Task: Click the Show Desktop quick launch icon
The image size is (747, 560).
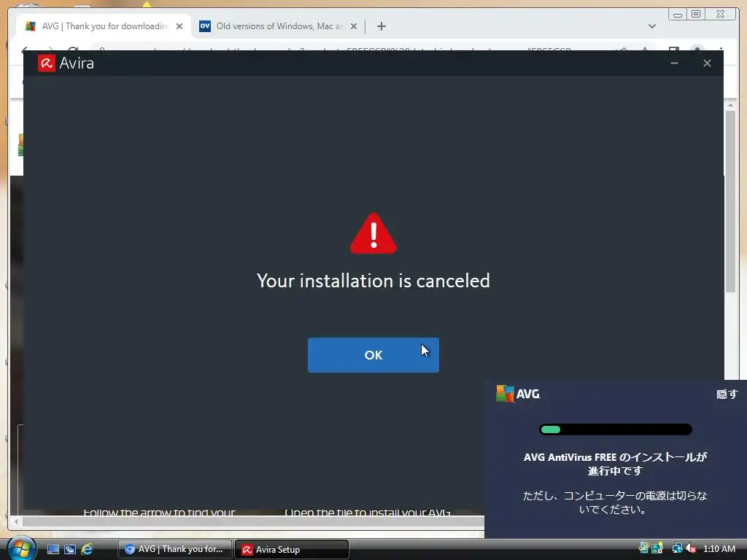Action: (53, 549)
